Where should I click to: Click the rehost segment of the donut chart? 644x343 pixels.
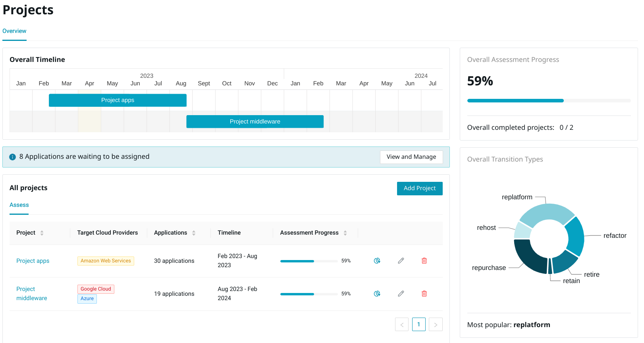523,231
